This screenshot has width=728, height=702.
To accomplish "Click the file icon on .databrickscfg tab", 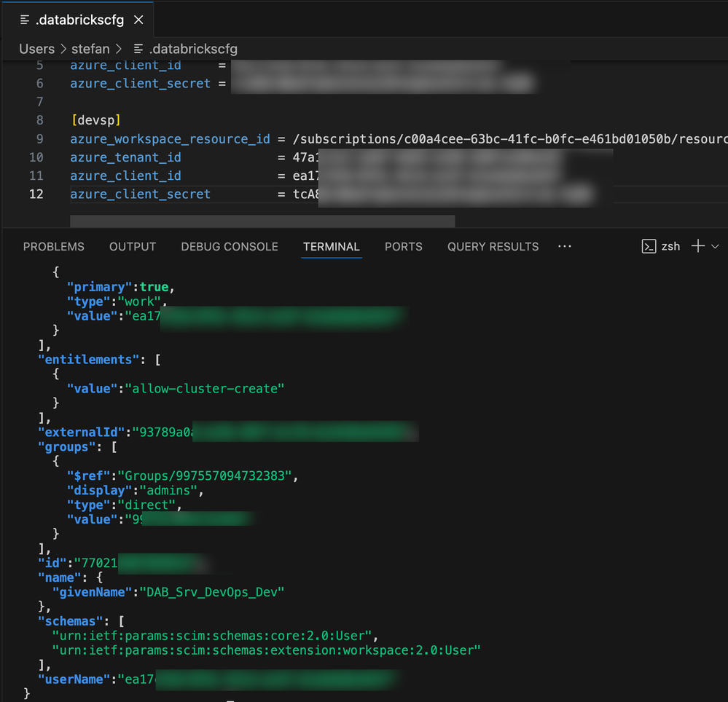I will coord(25,20).
